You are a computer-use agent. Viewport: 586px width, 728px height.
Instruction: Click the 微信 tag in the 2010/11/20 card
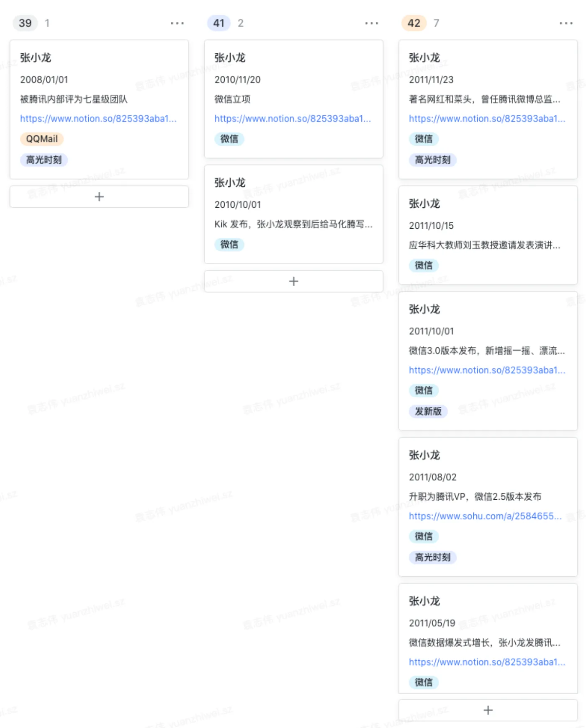point(229,139)
